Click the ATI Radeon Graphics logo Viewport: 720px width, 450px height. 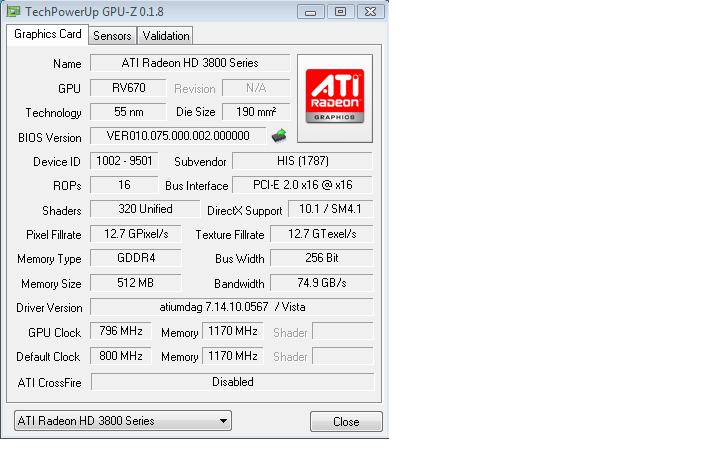point(335,98)
